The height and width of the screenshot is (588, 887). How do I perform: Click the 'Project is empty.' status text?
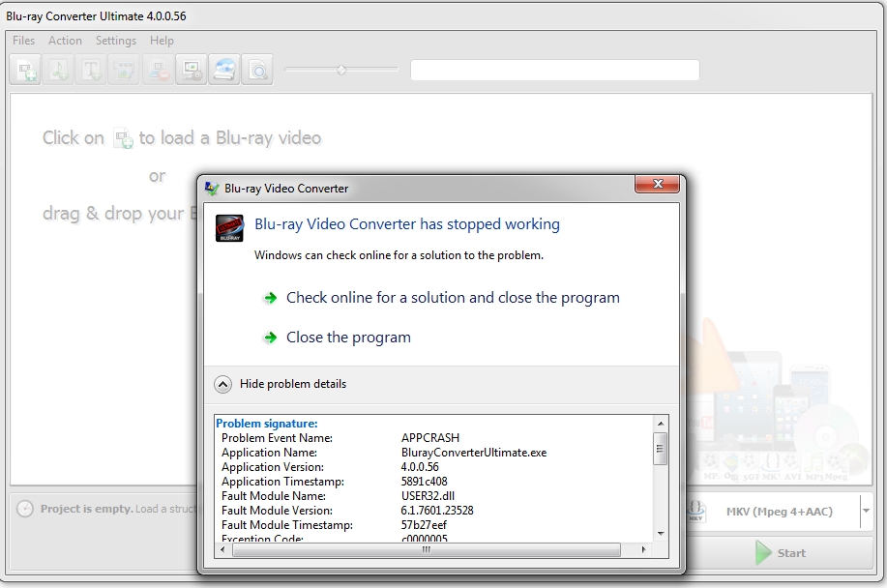[86, 509]
